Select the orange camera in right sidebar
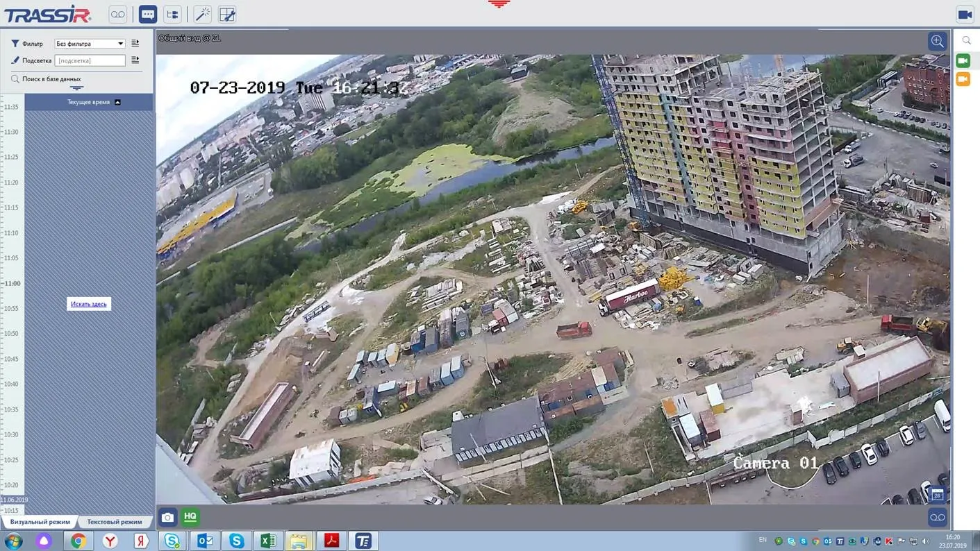 pos(963,80)
